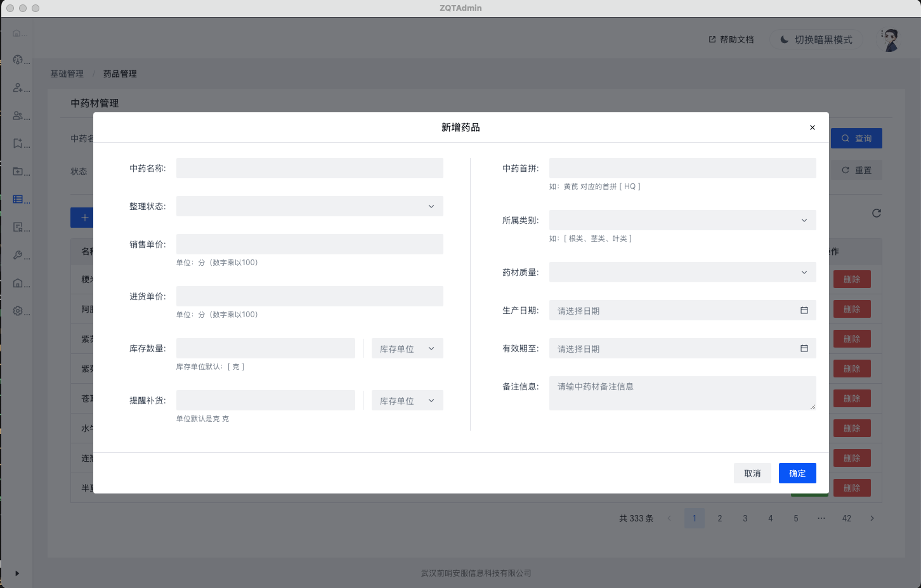Open the 所属类别 dropdown
The image size is (921, 588).
coord(683,220)
